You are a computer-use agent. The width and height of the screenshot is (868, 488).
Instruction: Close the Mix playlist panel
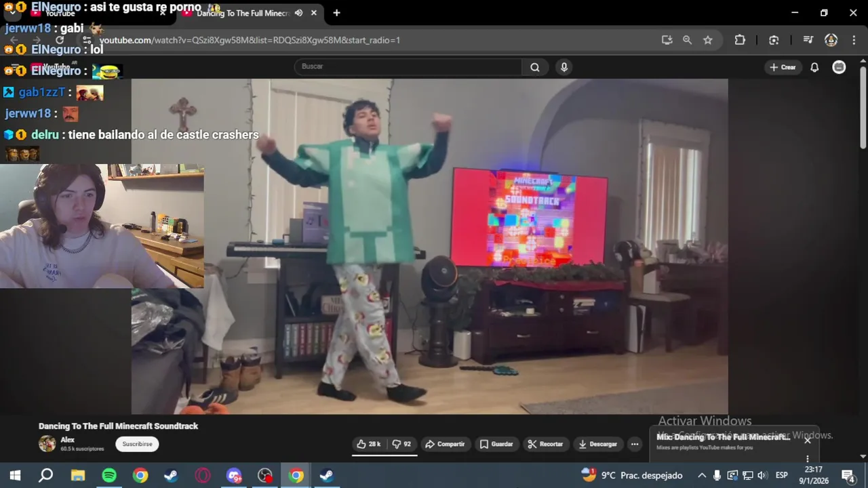click(x=808, y=439)
